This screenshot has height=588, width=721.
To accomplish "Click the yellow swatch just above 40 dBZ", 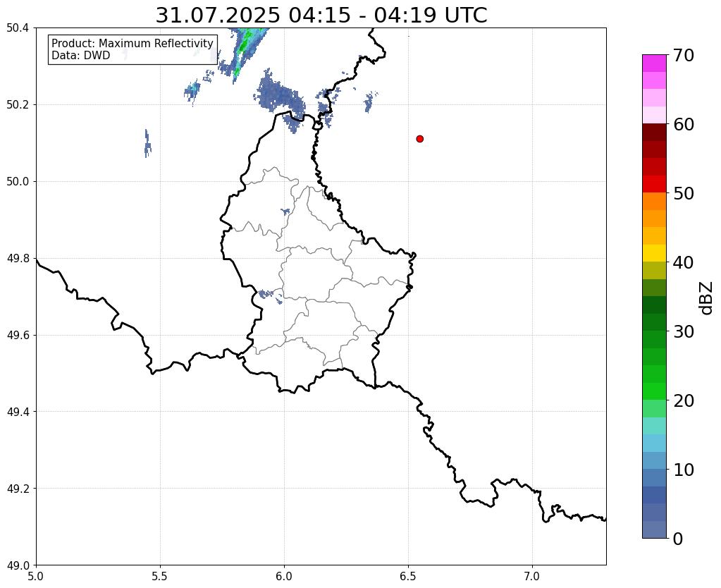I will tap(654, 254).
